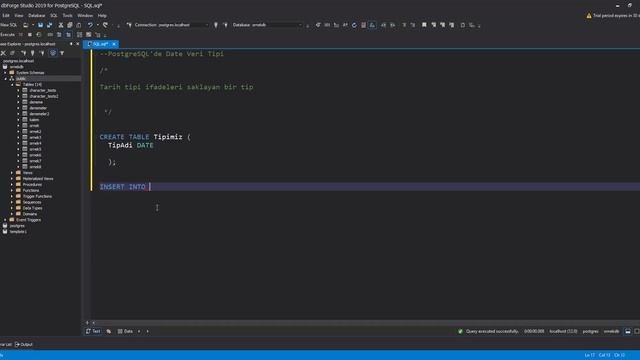Image resolution: width=640 pixels, height=360 pixels.
Task: Select the character_tests2 table
Action: (44, 96)
